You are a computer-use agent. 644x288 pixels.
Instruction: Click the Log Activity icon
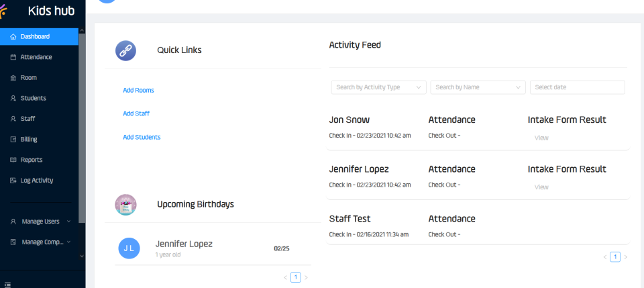coord(13,181)
